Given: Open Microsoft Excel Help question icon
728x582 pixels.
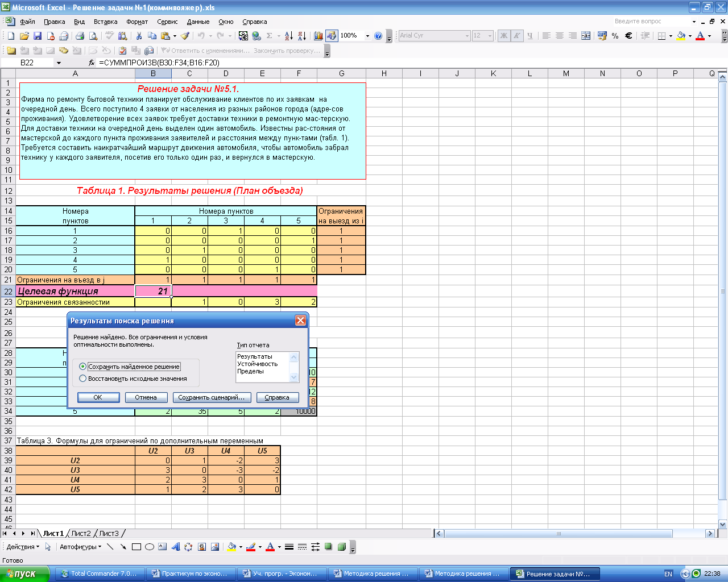Looking at the screenshot, I should coord(379,36).
